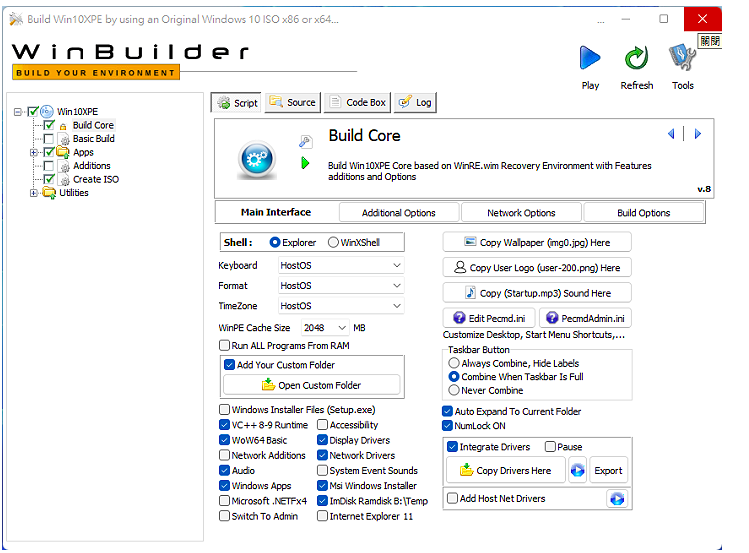Image resolution: width=749 pixels, height=553 pixels.
Task: Disable Integrate Drivers checkbox
Action: tap(452, 447)
